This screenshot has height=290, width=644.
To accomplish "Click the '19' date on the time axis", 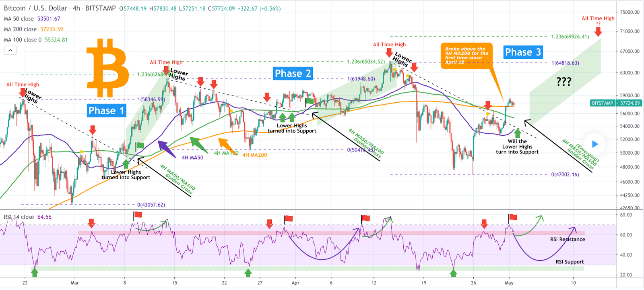I will (x=423, y=283).
